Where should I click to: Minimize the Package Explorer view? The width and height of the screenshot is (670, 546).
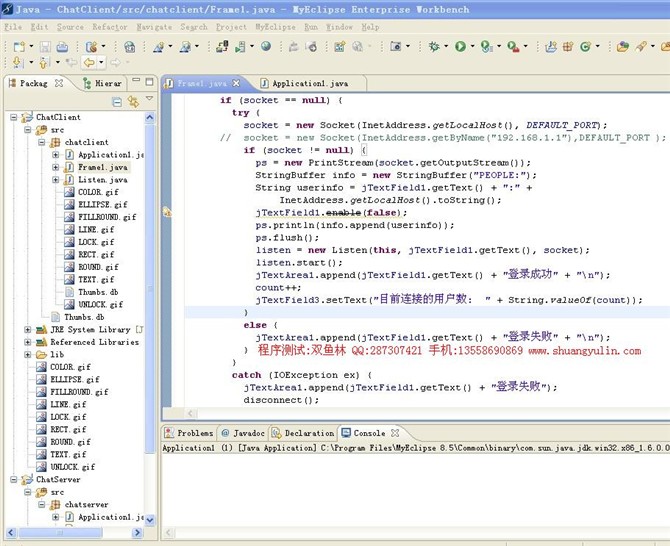point(136,80)
